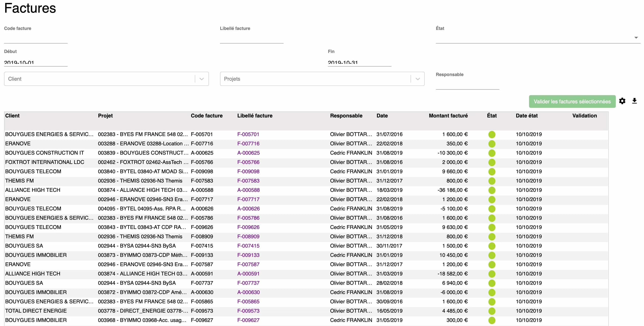Sort by Validation column header

click(x=585, y=116)
